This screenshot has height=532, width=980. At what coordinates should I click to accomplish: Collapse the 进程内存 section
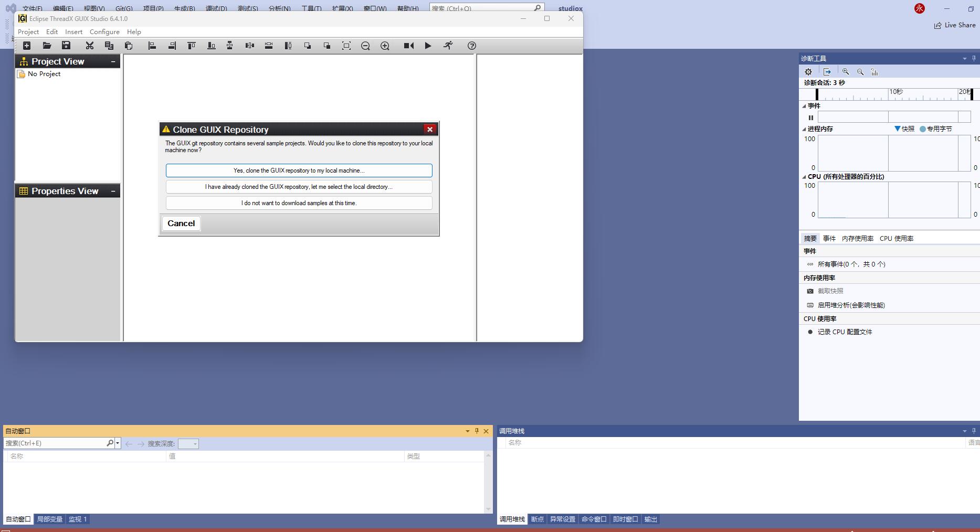click(804, 129)
